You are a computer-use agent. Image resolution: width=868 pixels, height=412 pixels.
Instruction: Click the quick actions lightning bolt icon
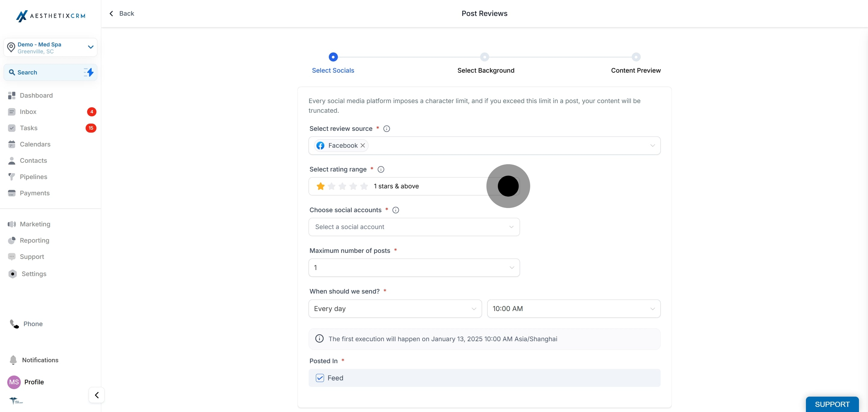[x=89, y=72]
